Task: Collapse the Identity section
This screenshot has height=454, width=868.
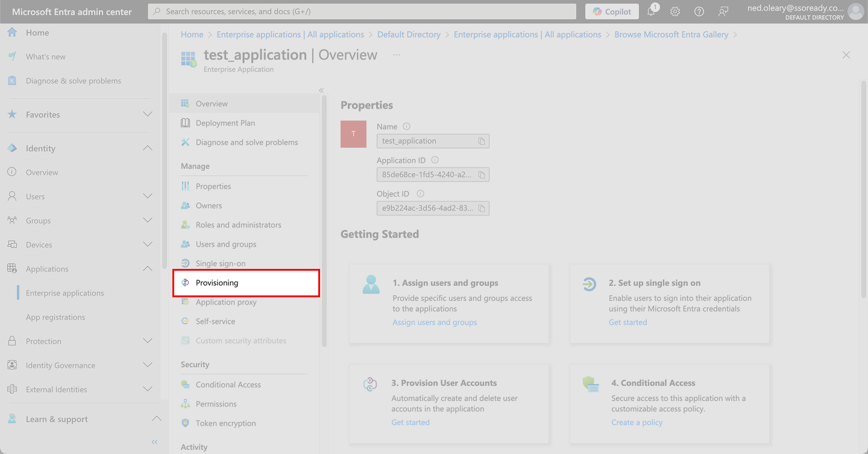Action: pos(148,148)
